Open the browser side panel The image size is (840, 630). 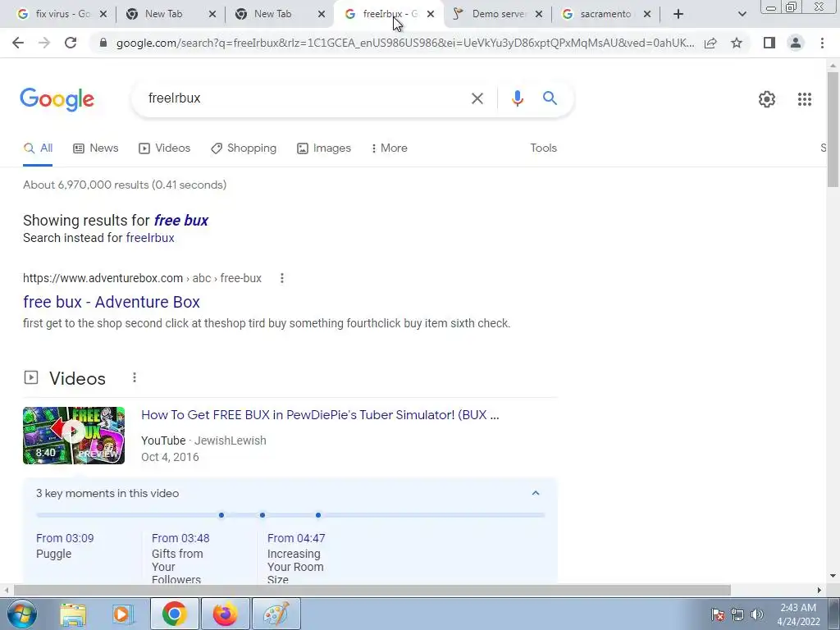pos(769,43)
